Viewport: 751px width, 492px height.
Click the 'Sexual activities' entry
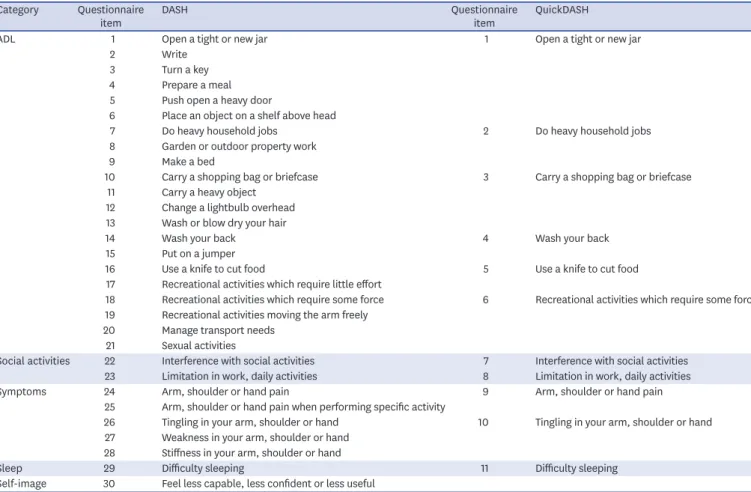click(x=198, y=345)
